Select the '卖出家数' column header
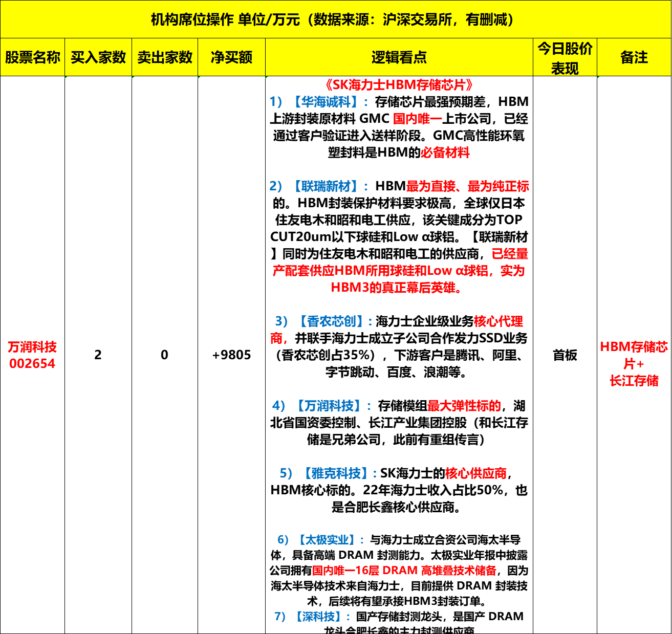The width and height of the screenshot is (672, 634). pyautogui.click(x=165, y=57)
